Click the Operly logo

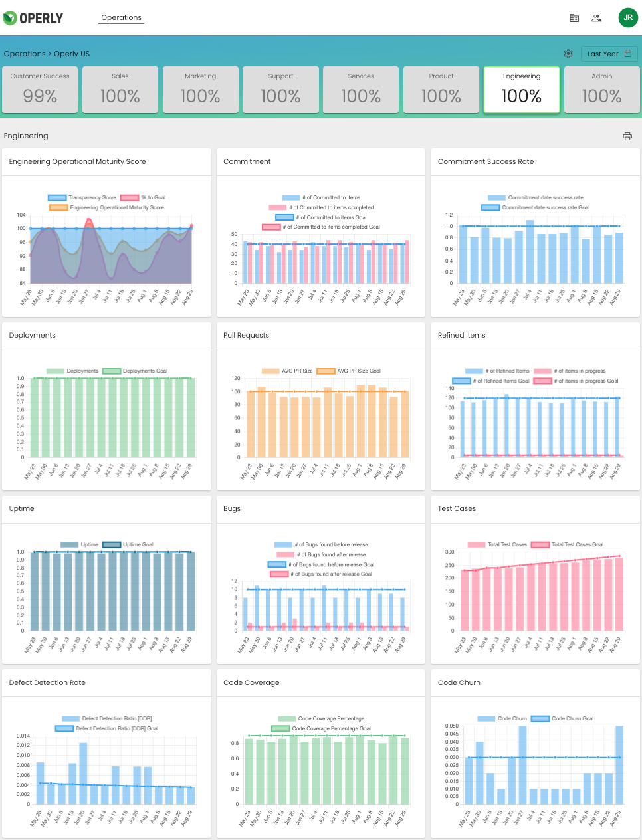click(x=33, y=18)
